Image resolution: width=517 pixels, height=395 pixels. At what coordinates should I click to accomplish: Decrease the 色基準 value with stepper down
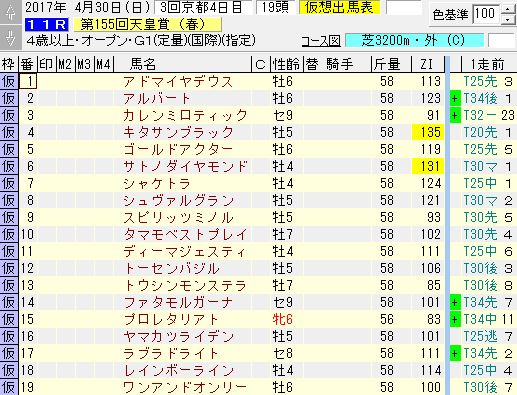pos(508,19)
